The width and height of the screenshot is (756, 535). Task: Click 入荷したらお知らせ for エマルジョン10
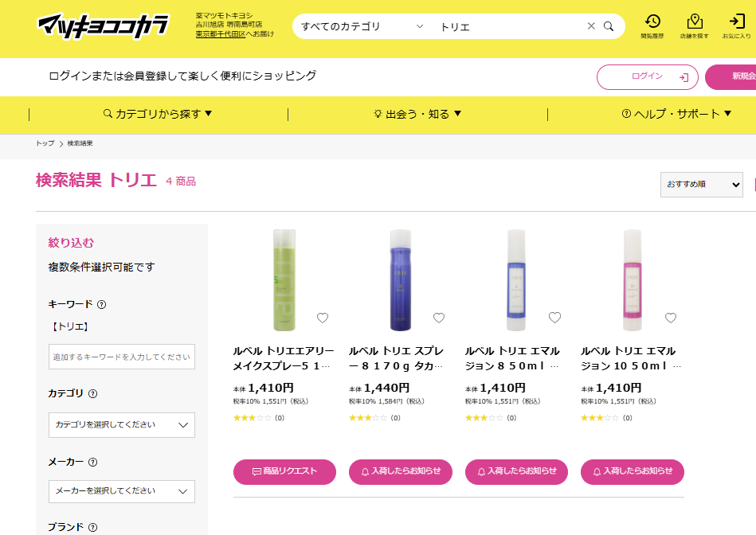633,472
